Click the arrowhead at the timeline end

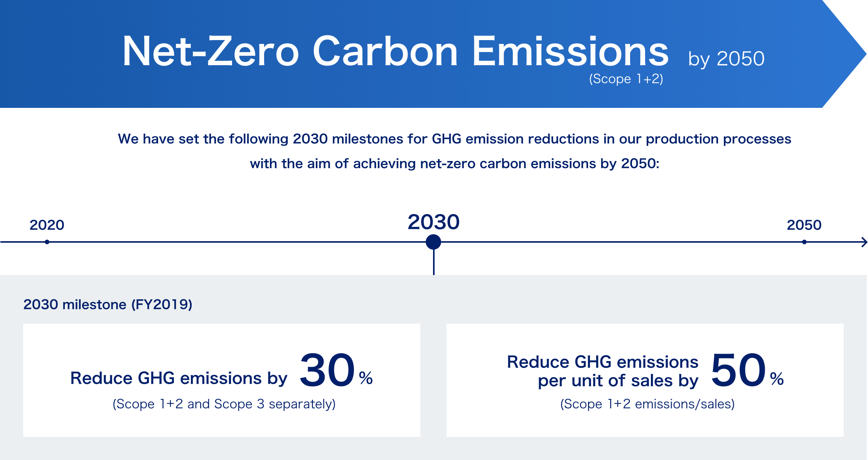coord(865,242)
